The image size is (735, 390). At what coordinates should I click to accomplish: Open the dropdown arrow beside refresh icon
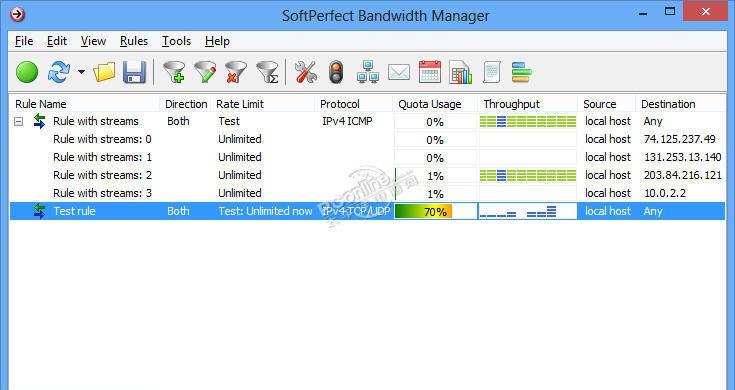tap(81, 72)
